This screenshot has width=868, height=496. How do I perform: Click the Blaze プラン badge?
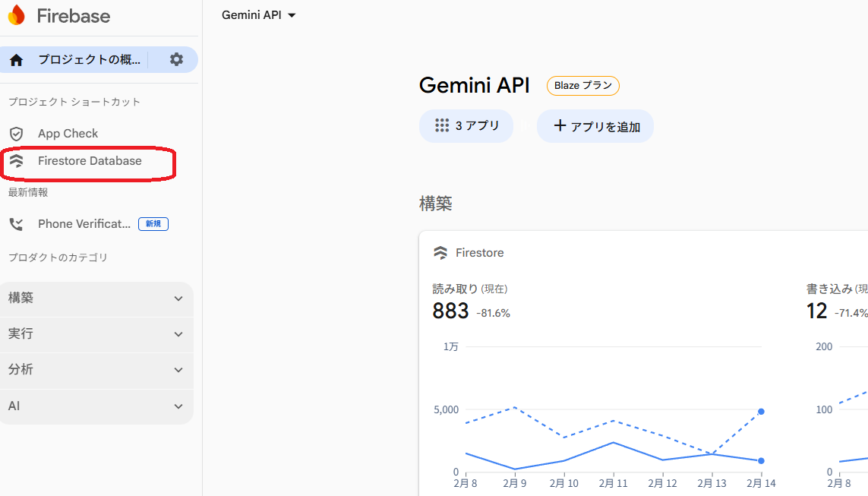[582, 85]
